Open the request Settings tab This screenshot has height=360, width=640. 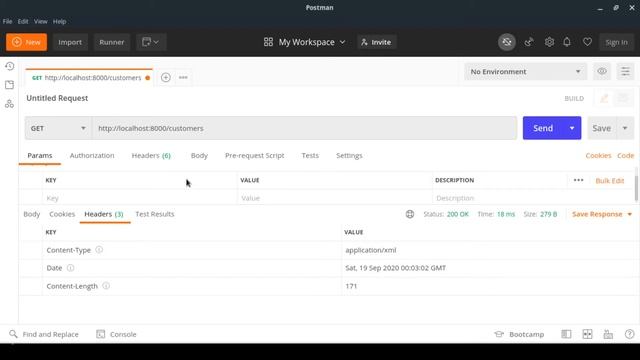pos(349,156)
